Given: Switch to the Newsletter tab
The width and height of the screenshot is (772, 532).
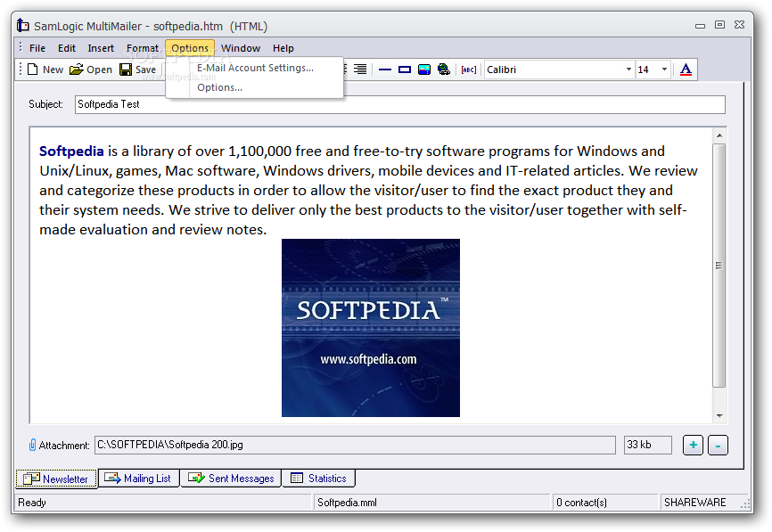Looking at the screenshot, I should (x=56, y=479).
